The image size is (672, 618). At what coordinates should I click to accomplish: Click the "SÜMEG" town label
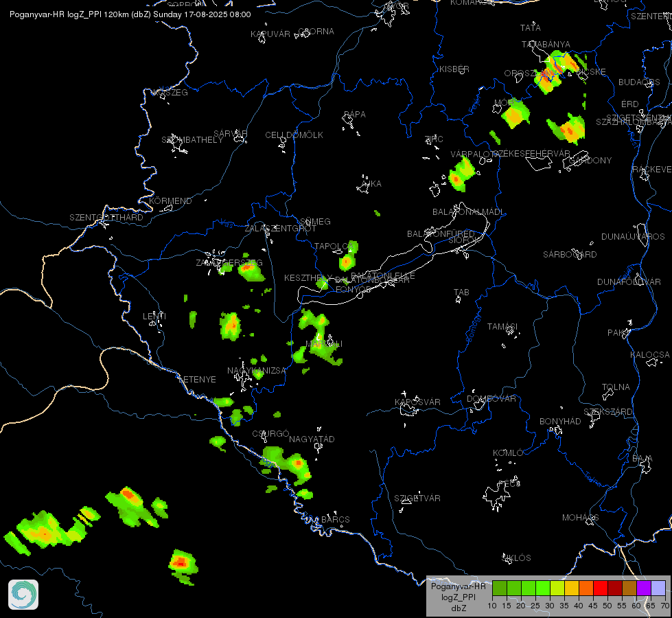(316, 222)
